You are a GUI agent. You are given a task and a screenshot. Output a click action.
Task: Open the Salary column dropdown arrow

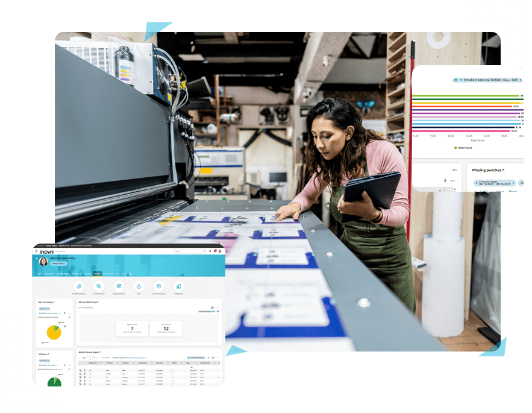(196, 363)
